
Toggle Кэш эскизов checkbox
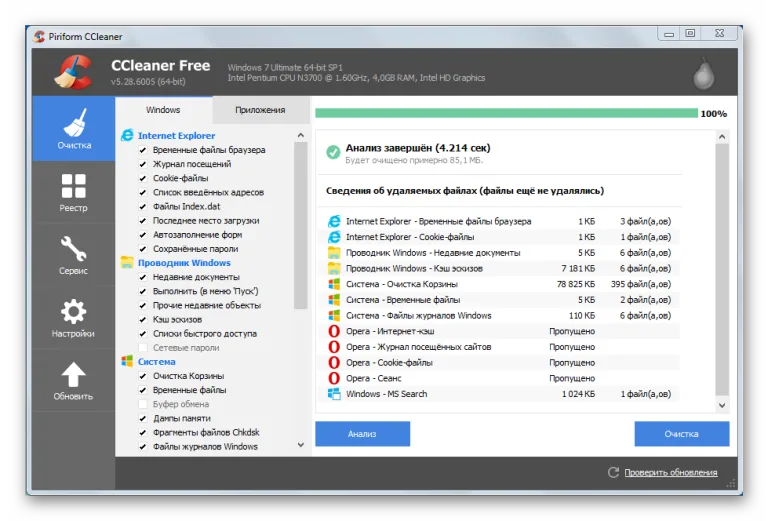(143, 319)
